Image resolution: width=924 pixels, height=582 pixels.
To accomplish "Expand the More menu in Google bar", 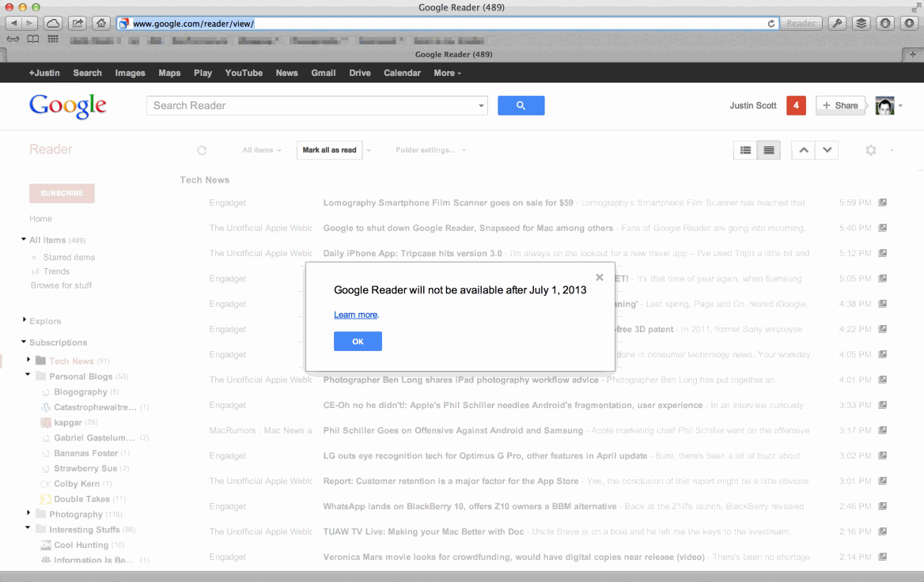I will [x=447, y=73].
